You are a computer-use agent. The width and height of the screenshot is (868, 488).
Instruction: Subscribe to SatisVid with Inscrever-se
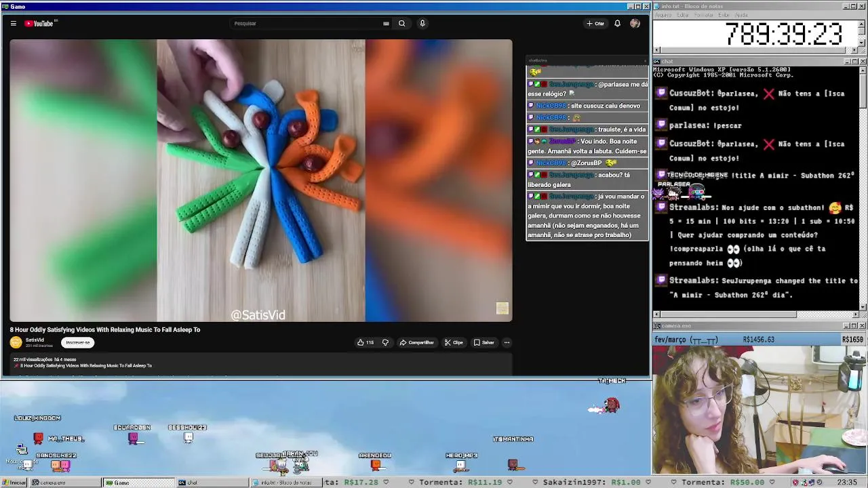pos(77,342)
